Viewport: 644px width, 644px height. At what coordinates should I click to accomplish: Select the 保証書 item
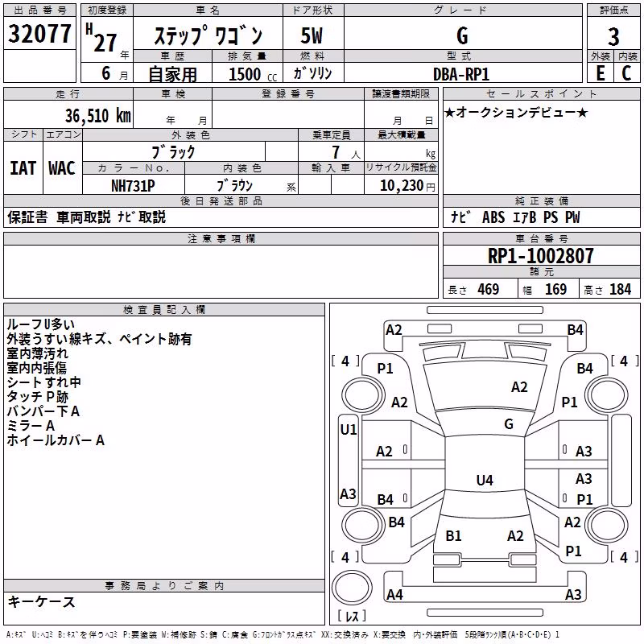27,217
